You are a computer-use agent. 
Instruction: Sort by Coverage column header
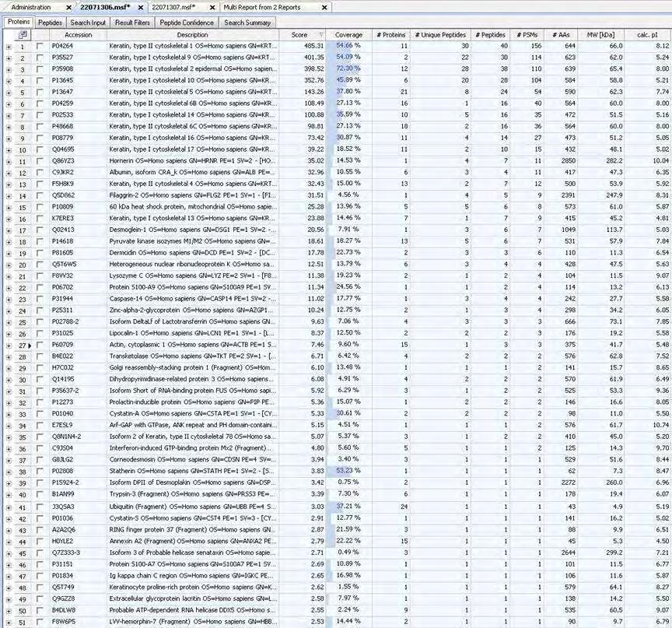click(x=348, y=35)
